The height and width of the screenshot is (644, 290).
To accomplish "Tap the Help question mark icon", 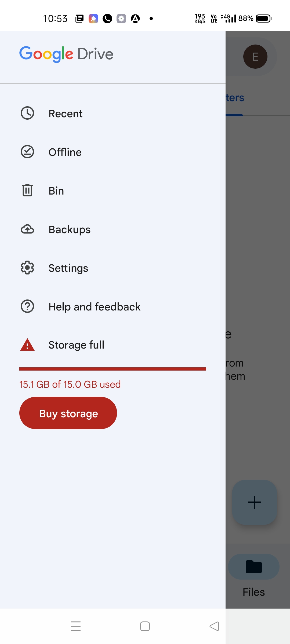I will click(27, 306).
